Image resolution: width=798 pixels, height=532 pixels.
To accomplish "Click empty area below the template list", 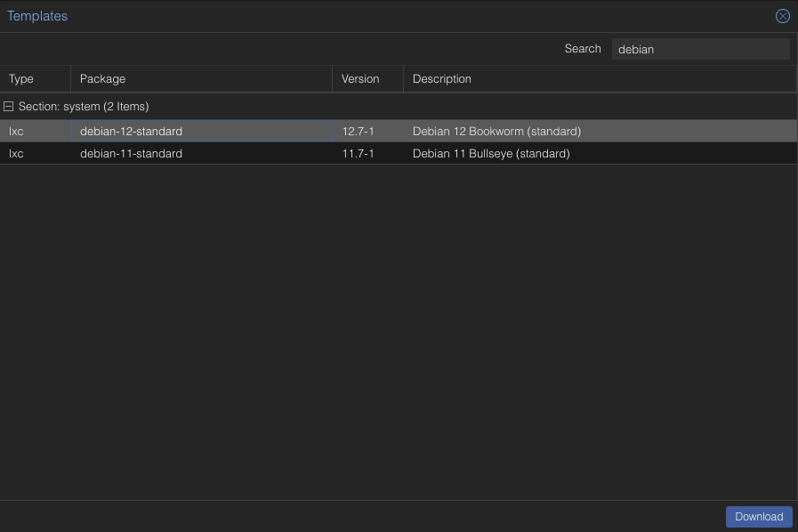I will tap(399, 329).
